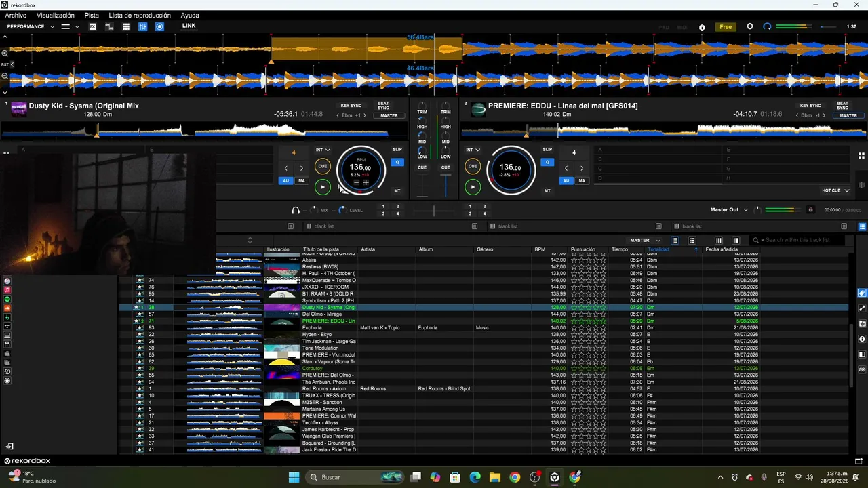Open the tag list panel icon at right edge
Screen dimensions: 868x488
coord(862,293)
